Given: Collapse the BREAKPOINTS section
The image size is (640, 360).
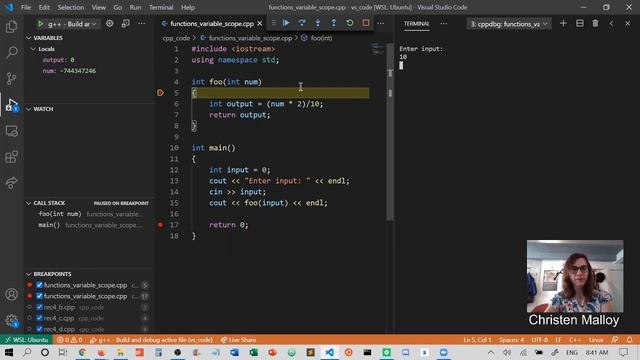Looking at the screenshot, I should 29,274.
